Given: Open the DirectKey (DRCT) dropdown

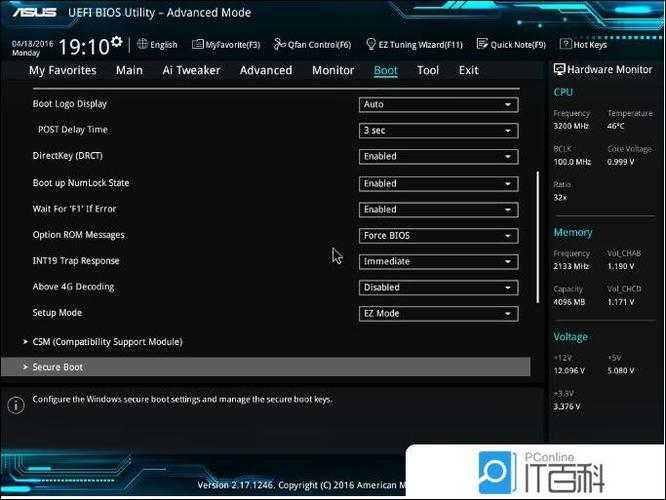Looking at the screenshot, I should 438,156.
